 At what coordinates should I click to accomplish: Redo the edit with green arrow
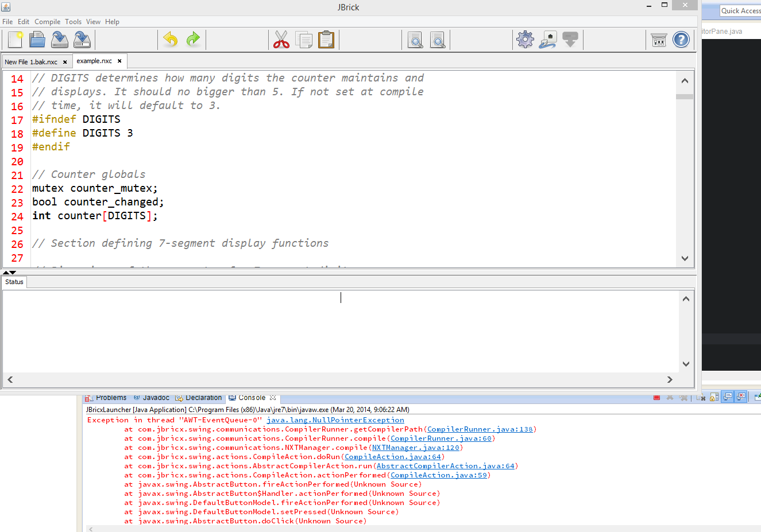coord(193,40)
